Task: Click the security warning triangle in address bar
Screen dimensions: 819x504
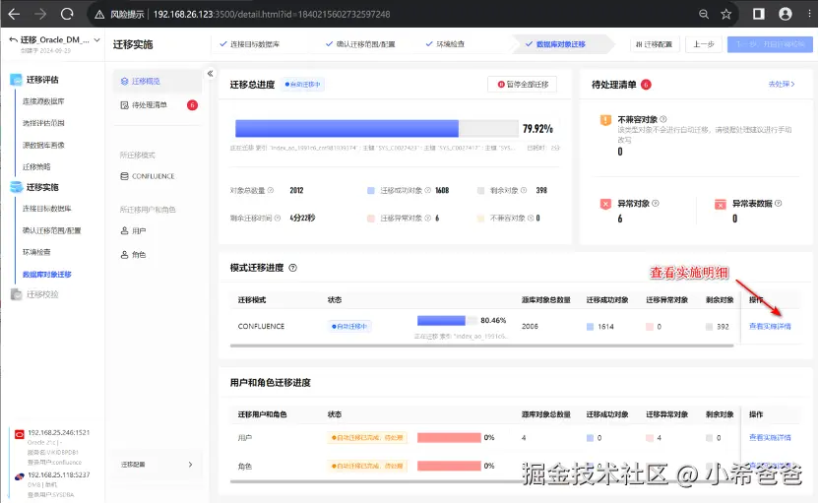Action: coord(99,15)
